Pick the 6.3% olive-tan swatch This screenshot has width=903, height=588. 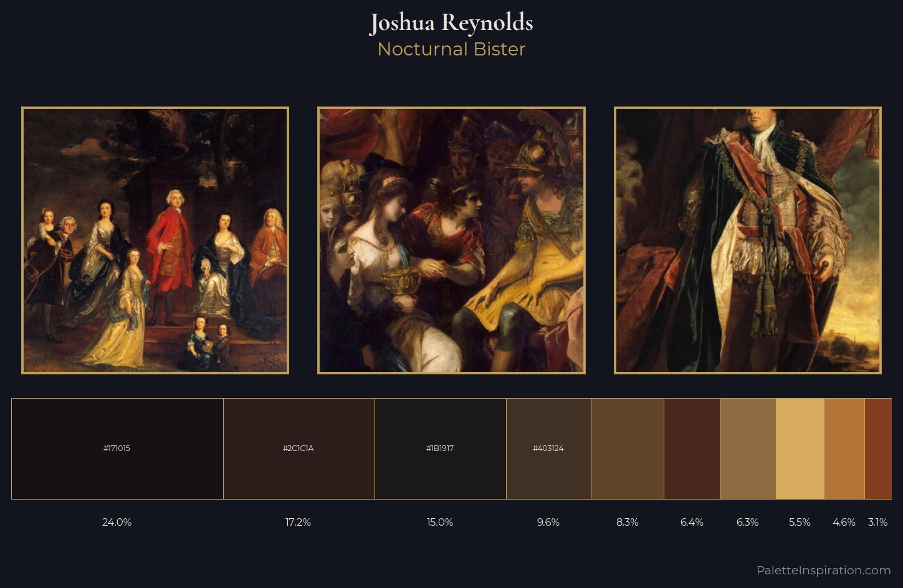coord(748,448)
